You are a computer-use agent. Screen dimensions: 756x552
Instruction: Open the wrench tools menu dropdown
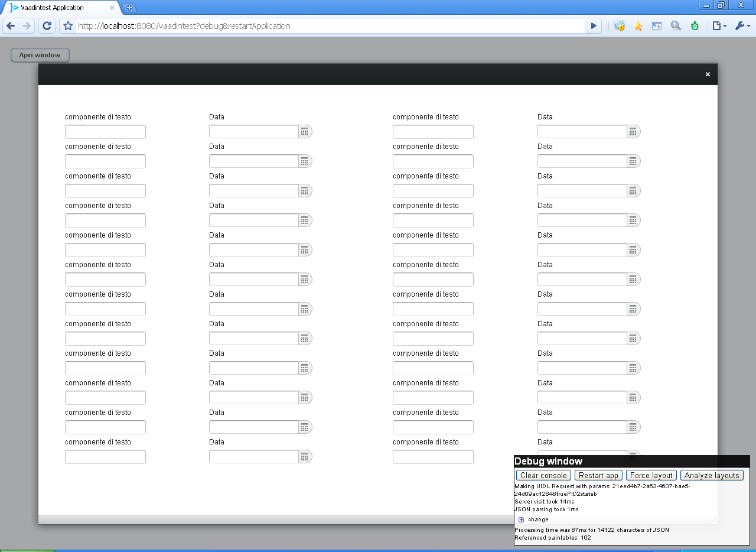click(742, 26)
